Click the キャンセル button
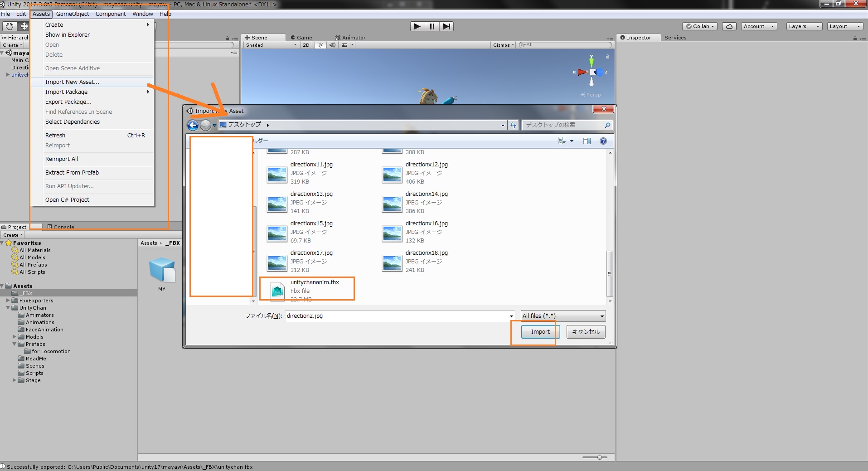 coord(586,332)
